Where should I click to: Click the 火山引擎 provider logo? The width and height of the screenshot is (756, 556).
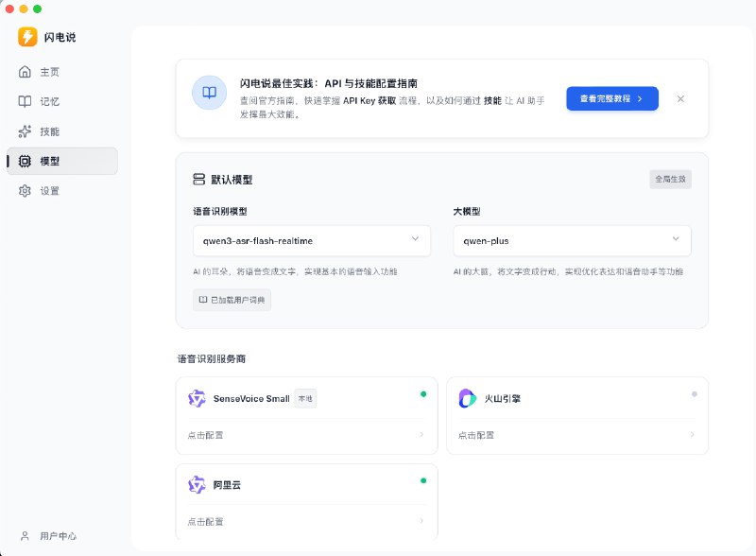point(468,398)
